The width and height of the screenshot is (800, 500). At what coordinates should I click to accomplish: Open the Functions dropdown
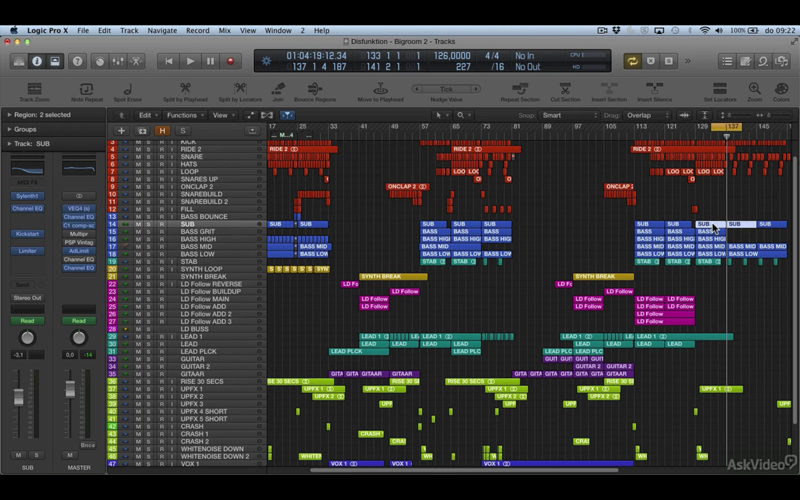[x=185, y=115]
